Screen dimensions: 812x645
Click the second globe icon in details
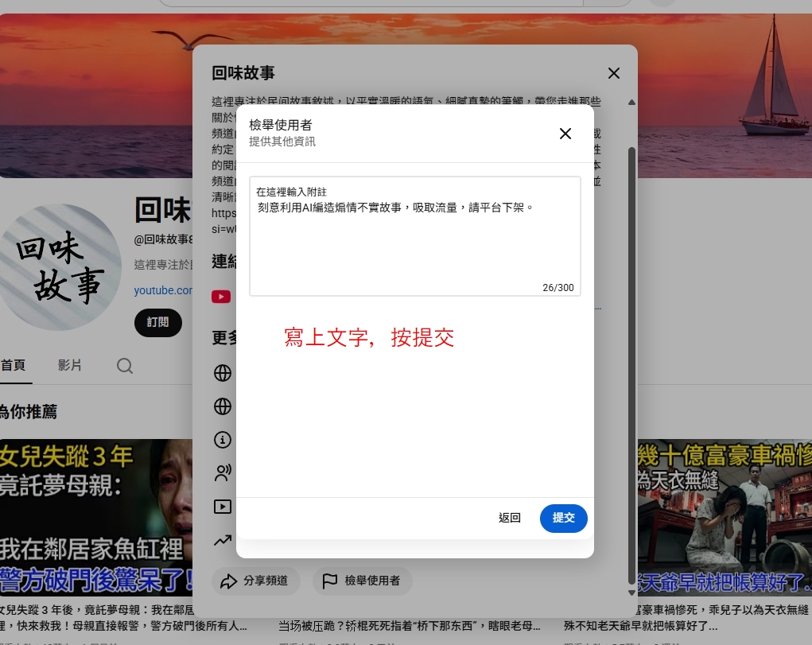223,406
